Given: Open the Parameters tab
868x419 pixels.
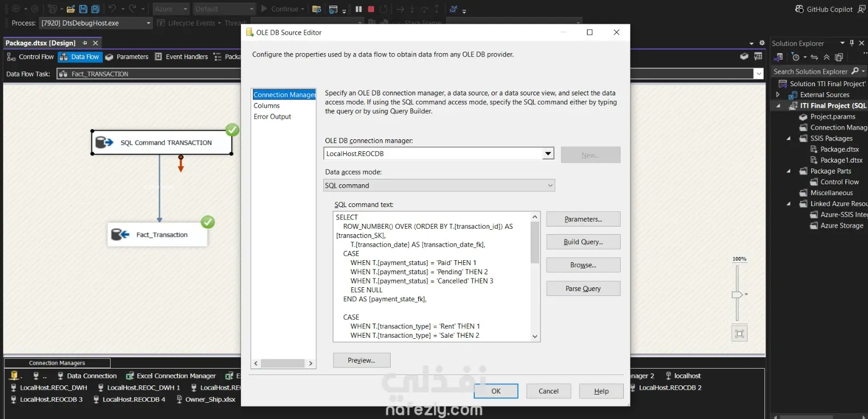Looking at the screenshot, I should (x=127, y=56).
